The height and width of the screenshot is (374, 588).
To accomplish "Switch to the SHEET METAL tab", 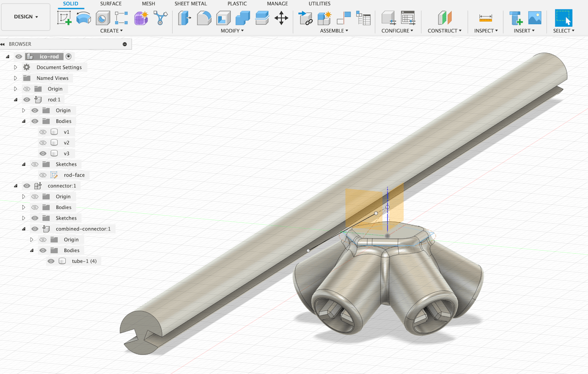I will [190, 4].
